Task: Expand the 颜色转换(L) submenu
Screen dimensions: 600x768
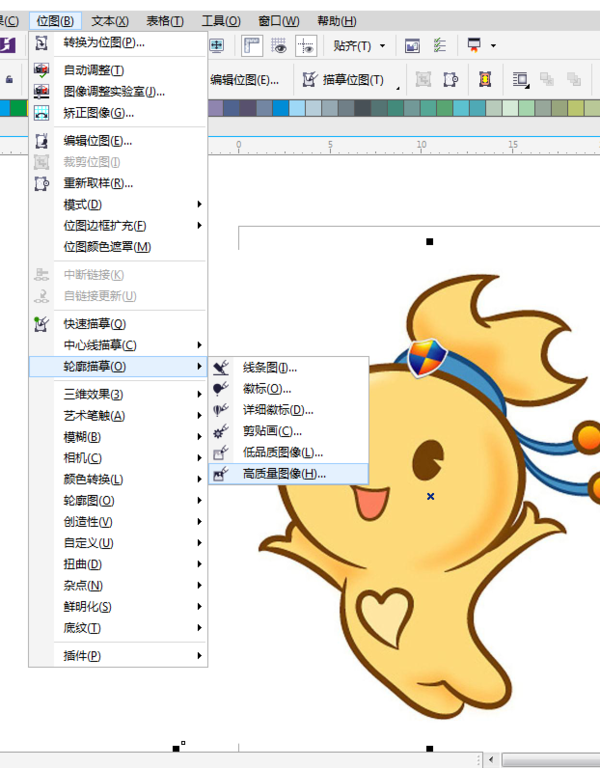Action: (x=118, y=479)
